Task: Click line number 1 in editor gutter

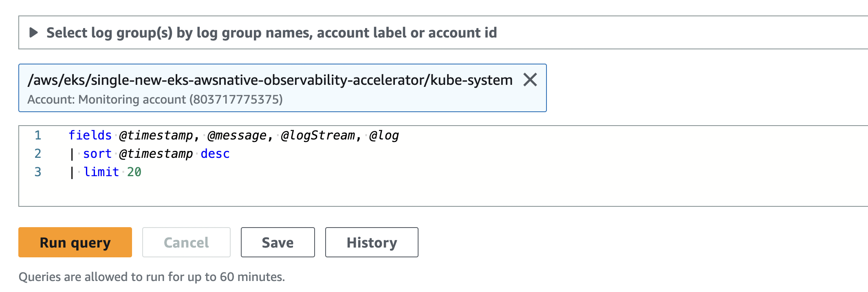Action: click(38, 135)
